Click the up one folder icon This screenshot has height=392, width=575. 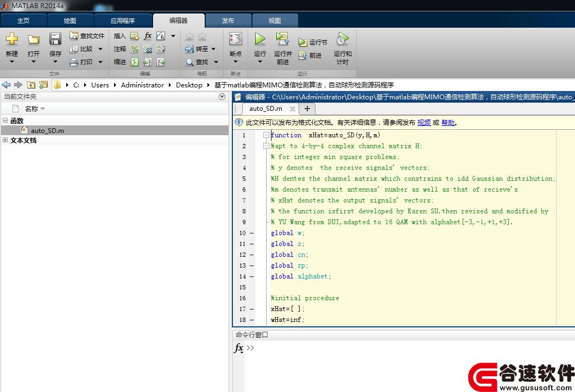pyautogui.click(x=31, y=85)
